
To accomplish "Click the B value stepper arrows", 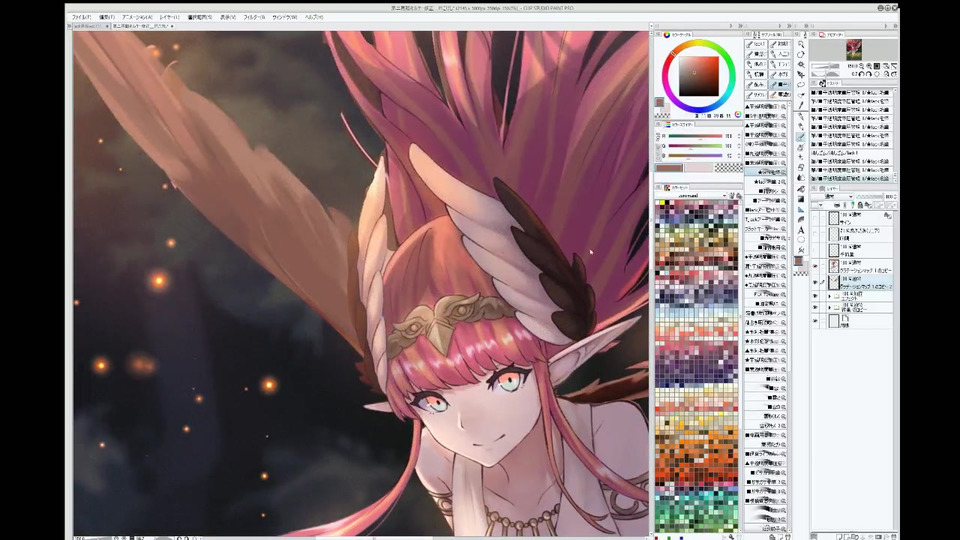I will [x=739, y=156].
